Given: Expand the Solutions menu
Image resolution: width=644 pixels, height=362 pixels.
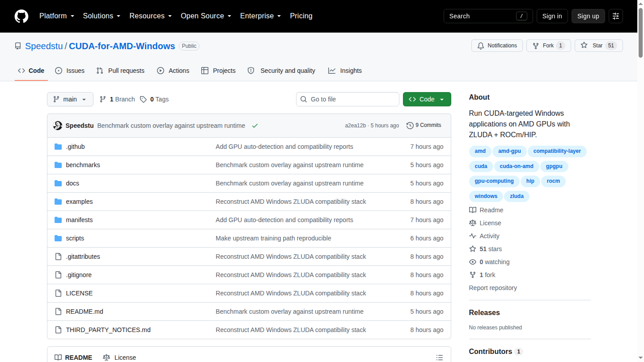Looking at the screenshot, I should click(102, 16).
